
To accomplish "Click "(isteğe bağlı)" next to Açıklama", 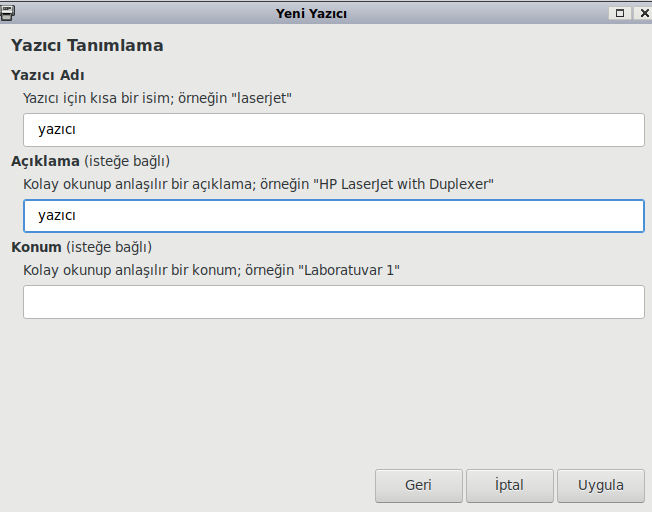I will point(126,161).
